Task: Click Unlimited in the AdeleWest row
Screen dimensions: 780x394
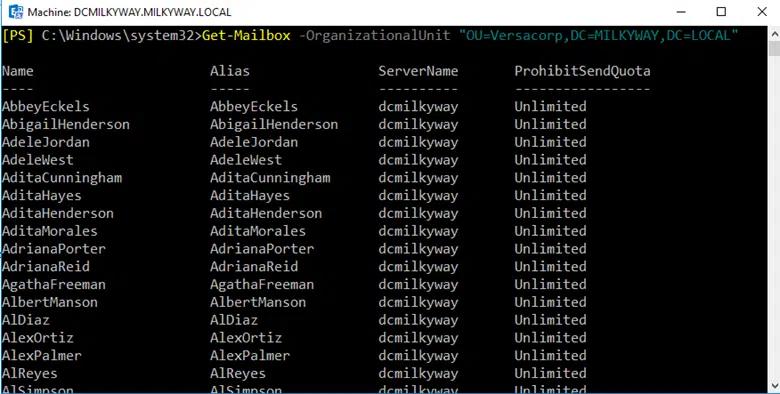Action: [551, 160]
